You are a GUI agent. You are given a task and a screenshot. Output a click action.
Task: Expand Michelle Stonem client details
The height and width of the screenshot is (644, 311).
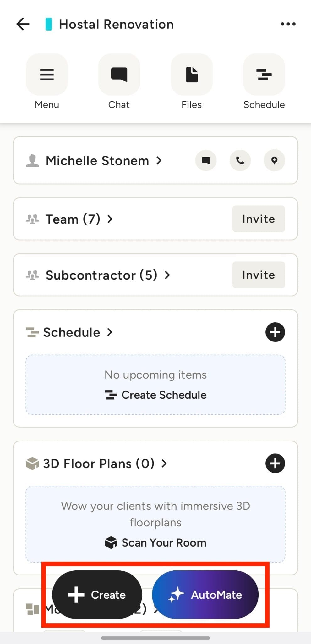[104, 161]
